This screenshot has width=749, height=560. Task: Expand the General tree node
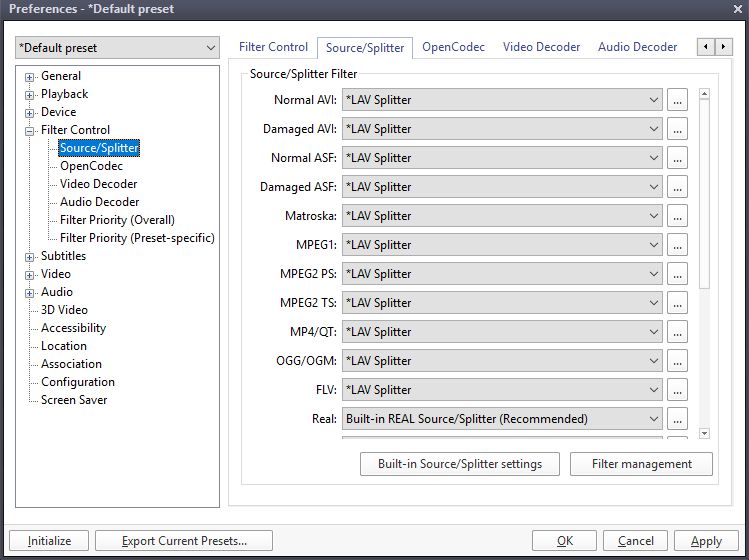point(30,77)
